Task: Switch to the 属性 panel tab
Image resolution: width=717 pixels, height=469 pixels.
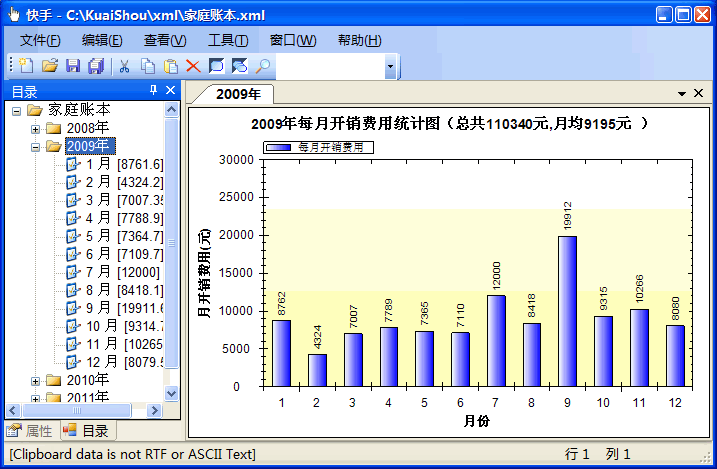Action: click(x=30, y=431)
